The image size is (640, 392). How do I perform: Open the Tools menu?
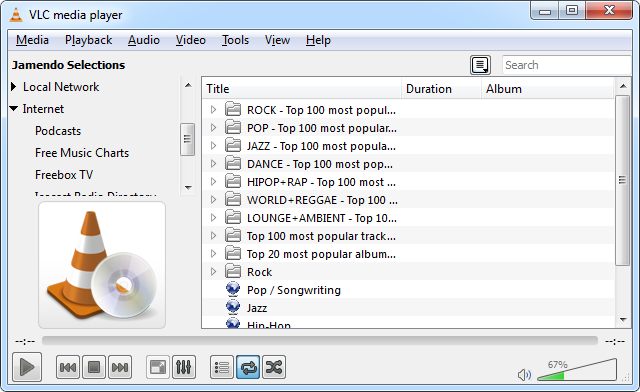click(235, 40)
